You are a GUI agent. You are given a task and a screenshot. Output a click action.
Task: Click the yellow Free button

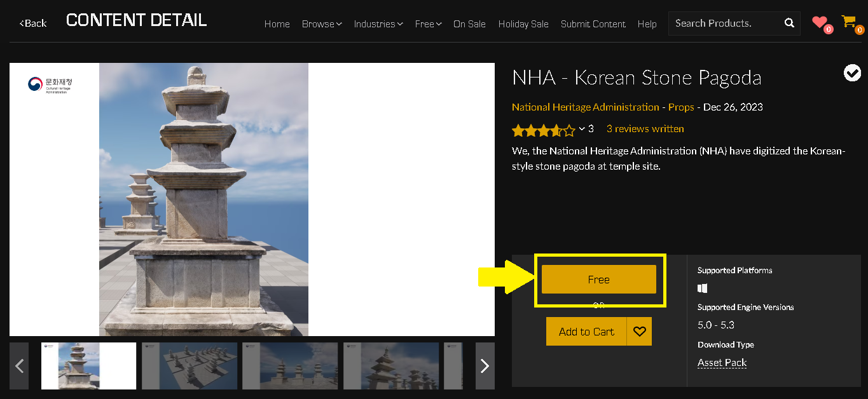(598, 280)
